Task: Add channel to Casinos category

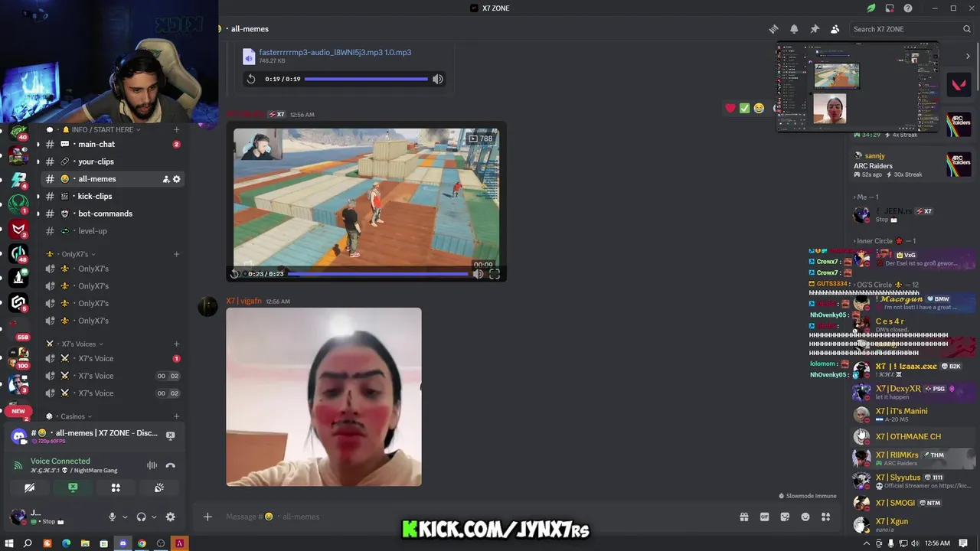Action: click(x=177, y=416)
